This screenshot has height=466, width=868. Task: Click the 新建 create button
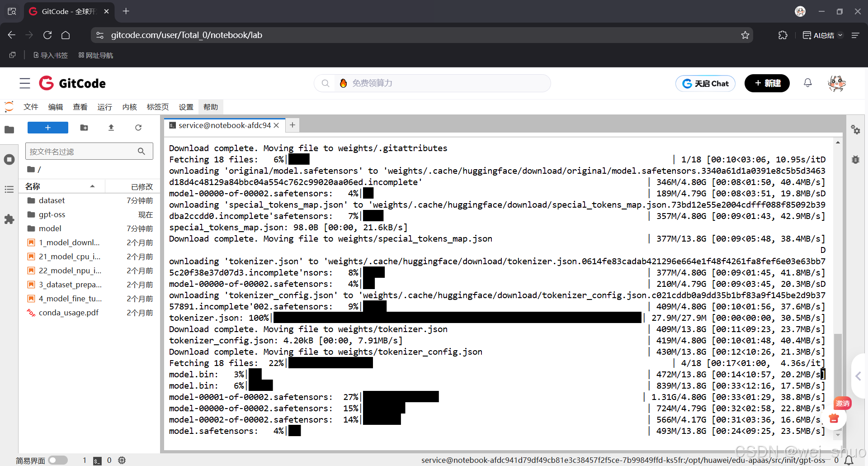coord(767,83)
